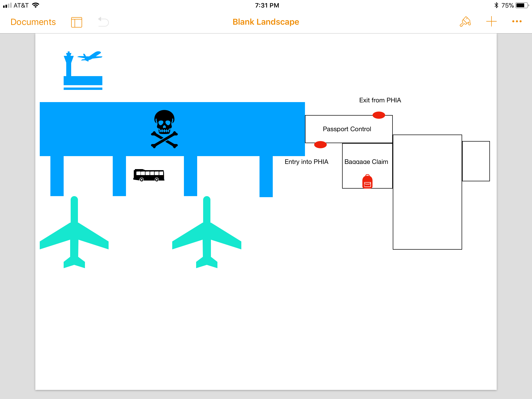Go back to Documents
Viewport: 532px width, 399px height.
click(33, 22)
